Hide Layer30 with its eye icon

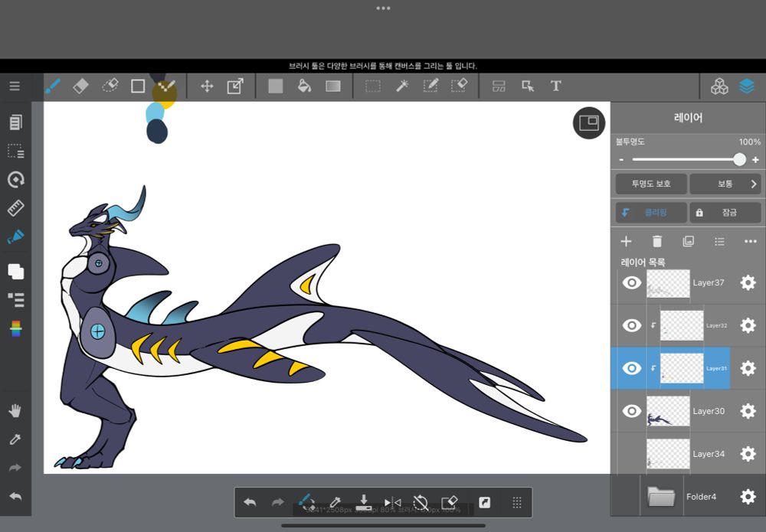pyautogui.click(x=632, y=411)
